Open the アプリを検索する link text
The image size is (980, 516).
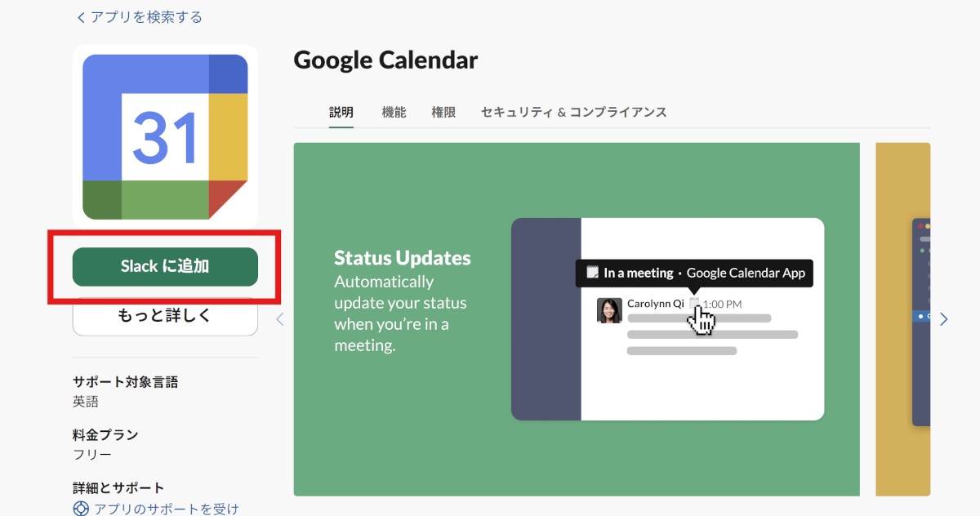(x=145, y=17)
